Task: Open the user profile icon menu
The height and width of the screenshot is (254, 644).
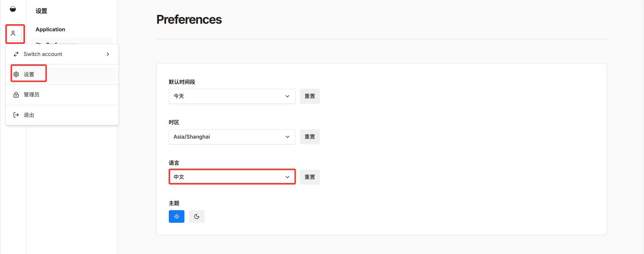Action: point(13,33)
